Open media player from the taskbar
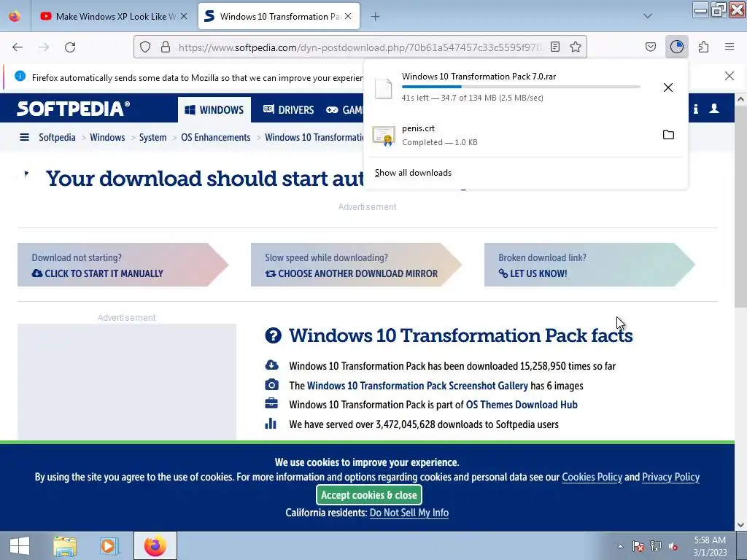 pyautogui.click(x=109, y=546)
